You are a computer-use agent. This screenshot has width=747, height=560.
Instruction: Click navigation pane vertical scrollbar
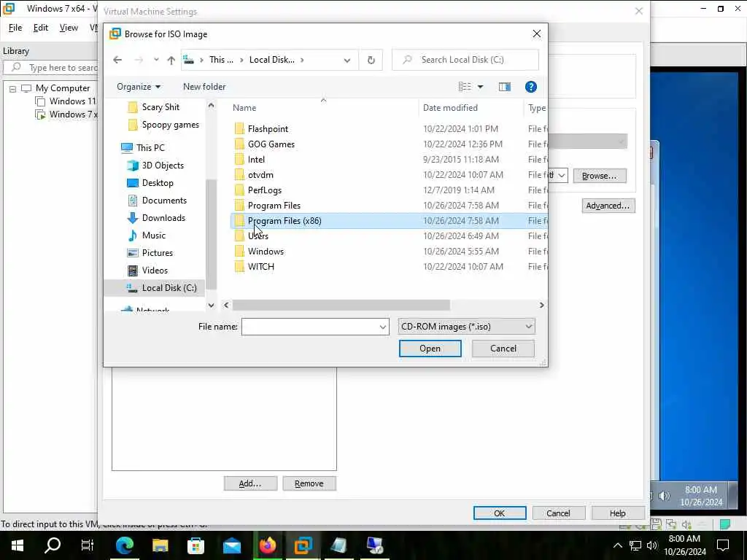(x=211, y=235)
